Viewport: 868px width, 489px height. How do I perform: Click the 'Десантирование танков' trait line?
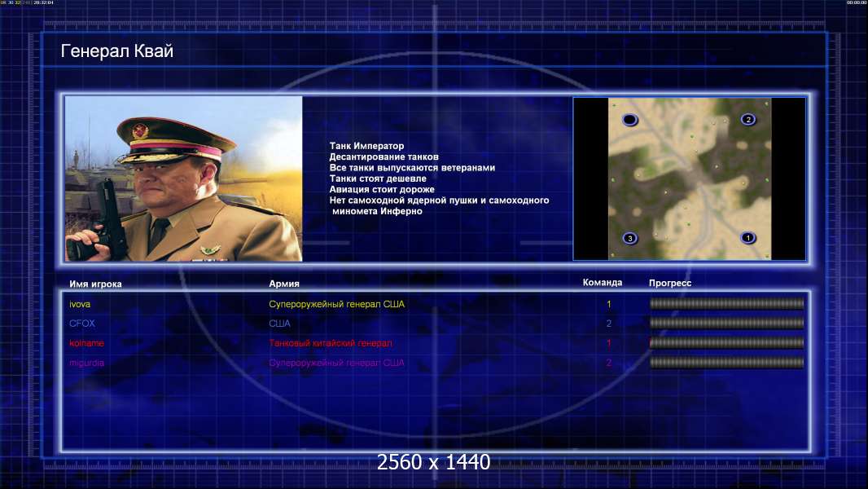(384, 156)
